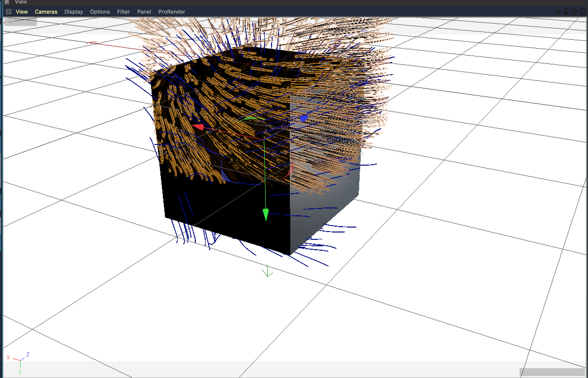Image resolution: width=588 pixels, height=378 pixels.
Task: Click the dotted grip handle beside View menu
Action: [9, 12]
